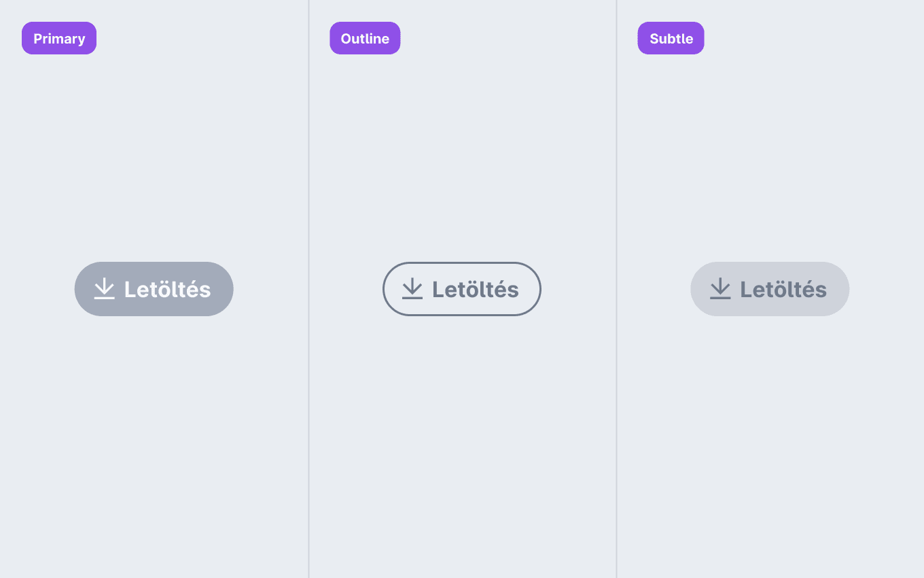Click the Letöltés text inside the outlined button
This screenshot has height=578, width=924.
coord(476,290)
